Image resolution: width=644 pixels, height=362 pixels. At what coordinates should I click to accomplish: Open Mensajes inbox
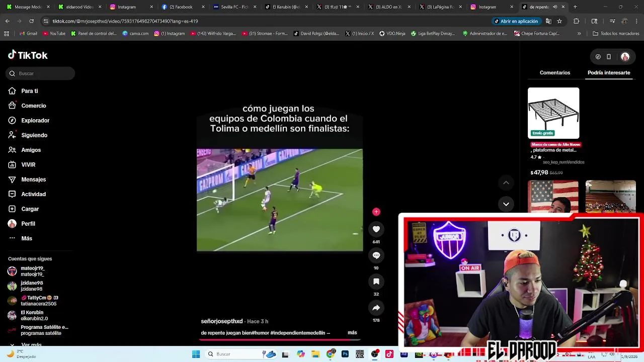coord(27,179)
